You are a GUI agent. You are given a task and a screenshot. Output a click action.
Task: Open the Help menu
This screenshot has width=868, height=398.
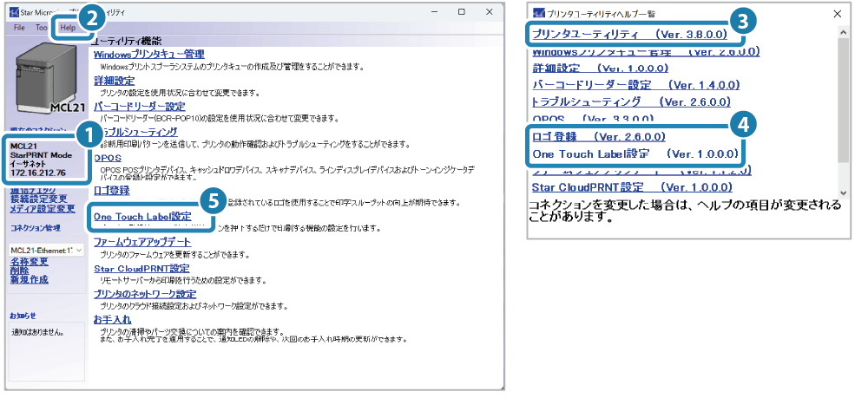pos(68,27)
